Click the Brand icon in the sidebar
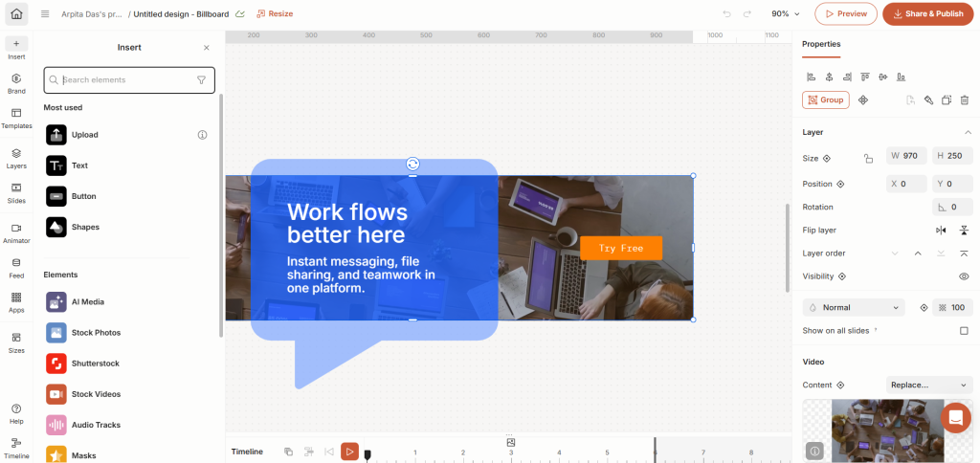 coord(16,83)
